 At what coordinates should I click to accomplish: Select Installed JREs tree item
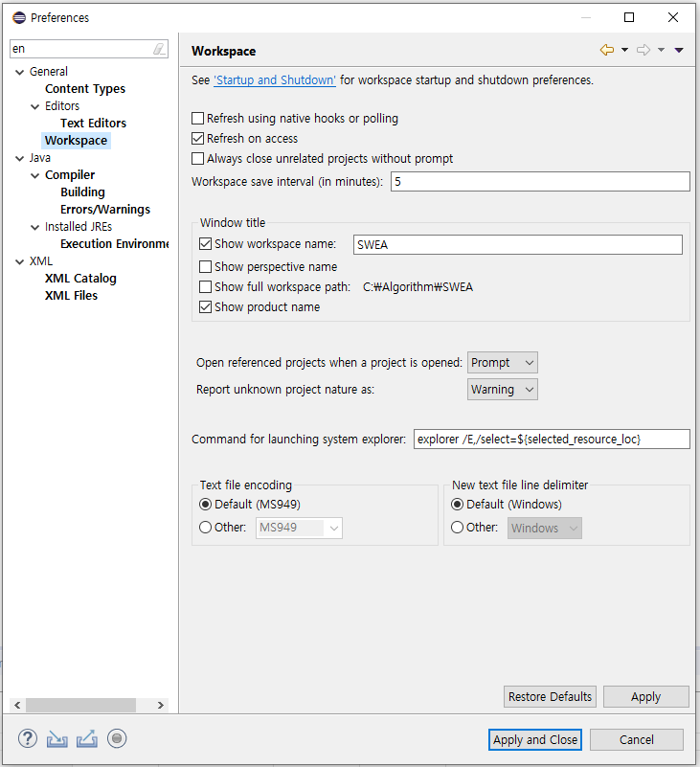click(79, 227)
